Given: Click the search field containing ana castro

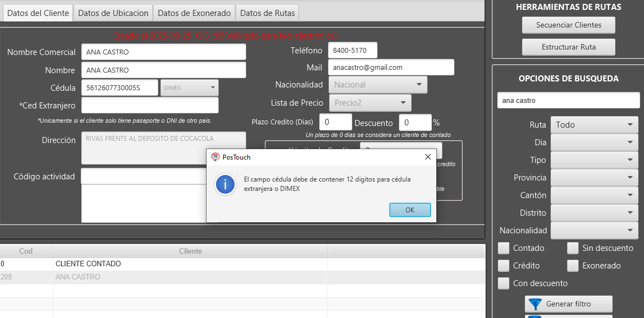Looking at the screenshot, I should 568,100.
